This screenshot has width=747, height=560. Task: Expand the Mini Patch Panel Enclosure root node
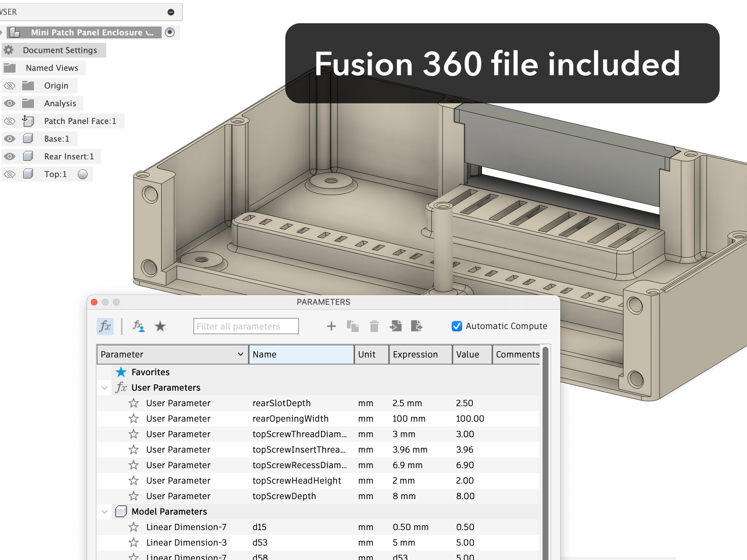click(x=1, y=32)
